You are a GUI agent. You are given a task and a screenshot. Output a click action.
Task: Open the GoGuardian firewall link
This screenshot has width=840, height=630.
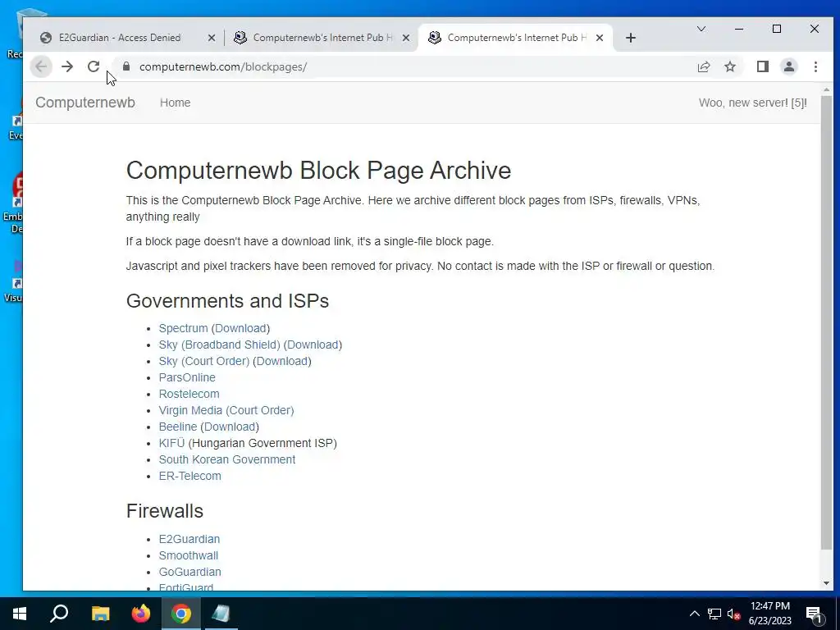[x=189, y=572]
